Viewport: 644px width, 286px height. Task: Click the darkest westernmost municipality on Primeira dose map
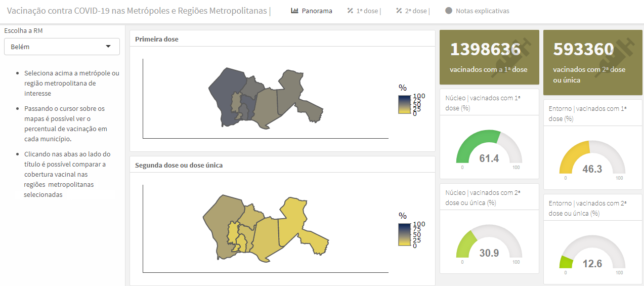coord(224,94)
